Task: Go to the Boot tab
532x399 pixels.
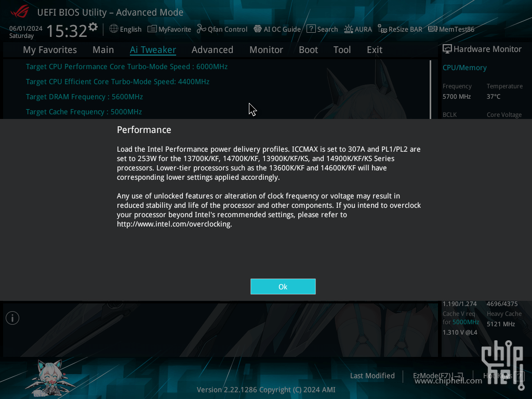Action: 308,50
